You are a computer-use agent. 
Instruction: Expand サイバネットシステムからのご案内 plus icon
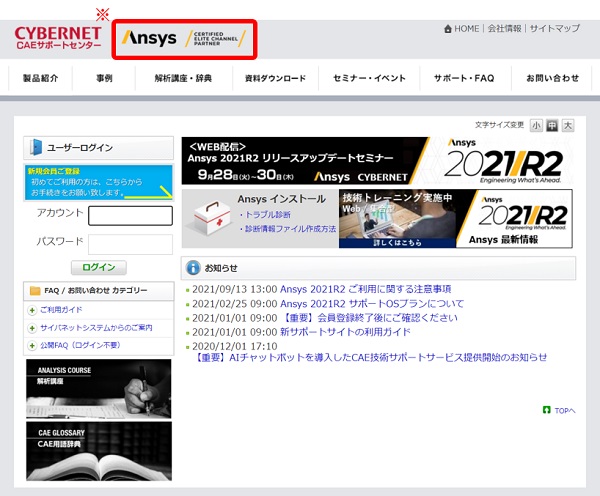[x=32, y=328]
